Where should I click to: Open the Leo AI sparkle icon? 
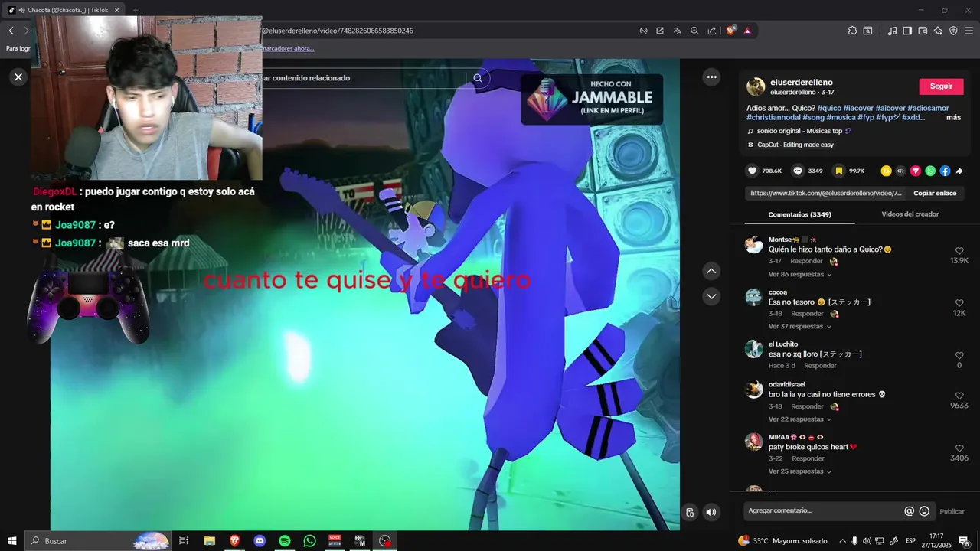coord(938,31)
